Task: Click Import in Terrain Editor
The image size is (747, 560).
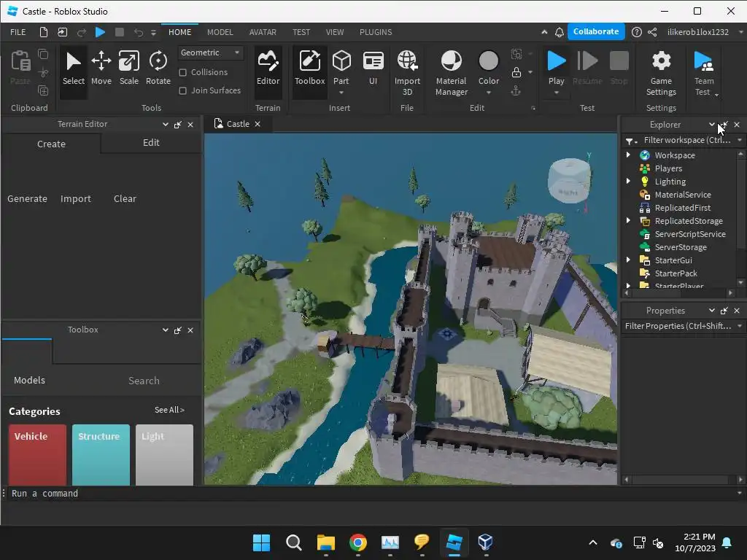Action: 75,198
